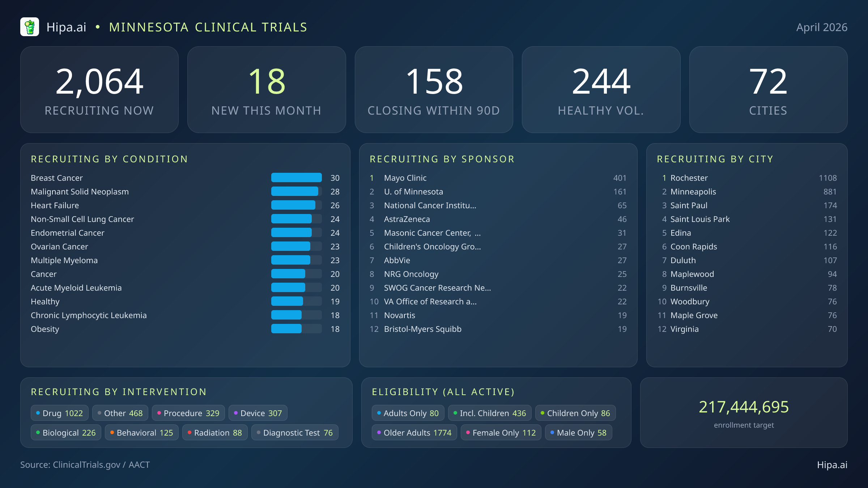This screenshot has width=868, height=488.
Task: Click the Maplewood city entry
Action: coord(747,274)
